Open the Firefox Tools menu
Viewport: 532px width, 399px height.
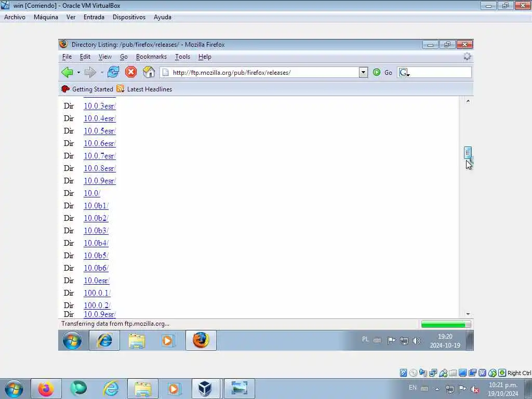click(x=182, y=57)
